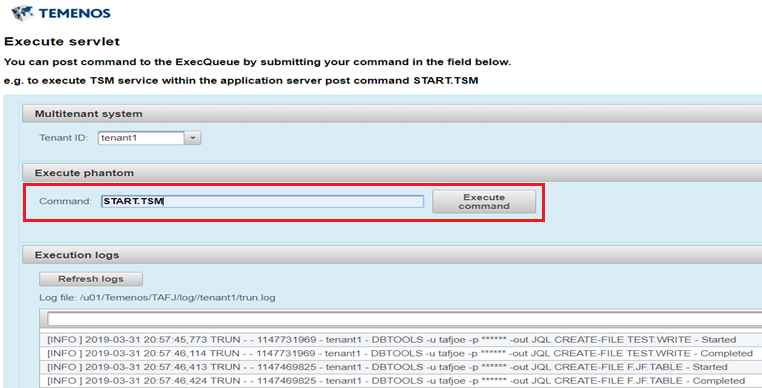Click the empty log filter text field
Screen dimensions: 762x388
click(x=404, y=319)
